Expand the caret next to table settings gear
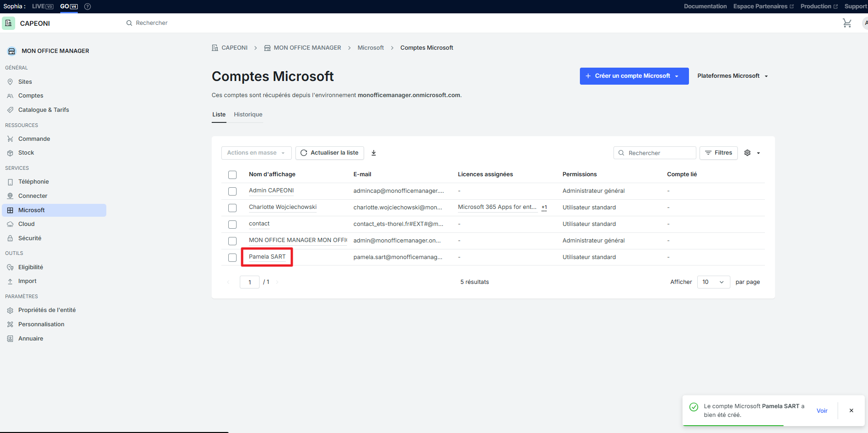Screen dimensions: 868x433 pos(758,153)
